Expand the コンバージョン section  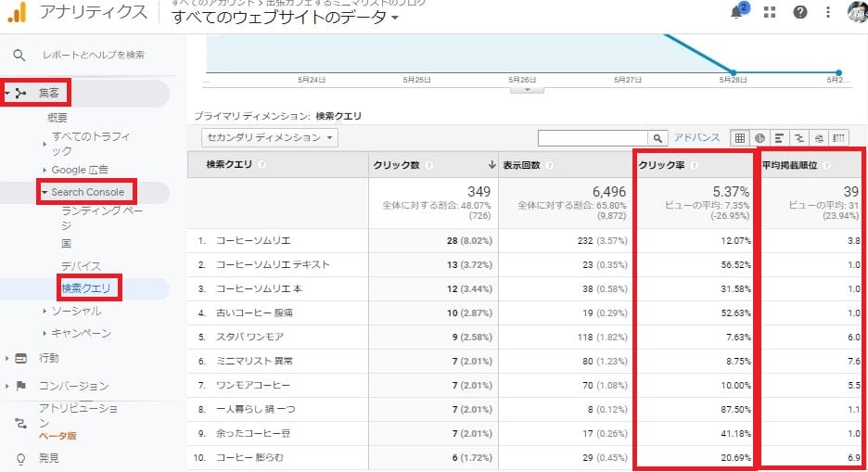click(x=6, y=386)
